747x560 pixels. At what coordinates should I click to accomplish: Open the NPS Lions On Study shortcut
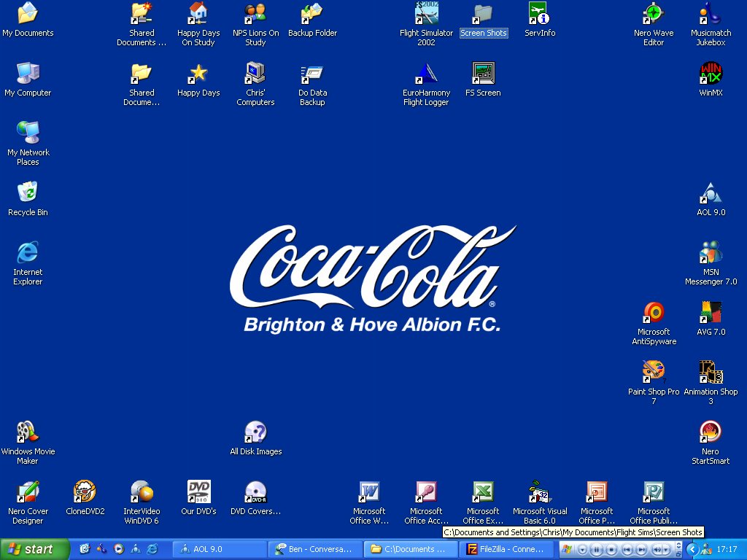pos(256,24)
